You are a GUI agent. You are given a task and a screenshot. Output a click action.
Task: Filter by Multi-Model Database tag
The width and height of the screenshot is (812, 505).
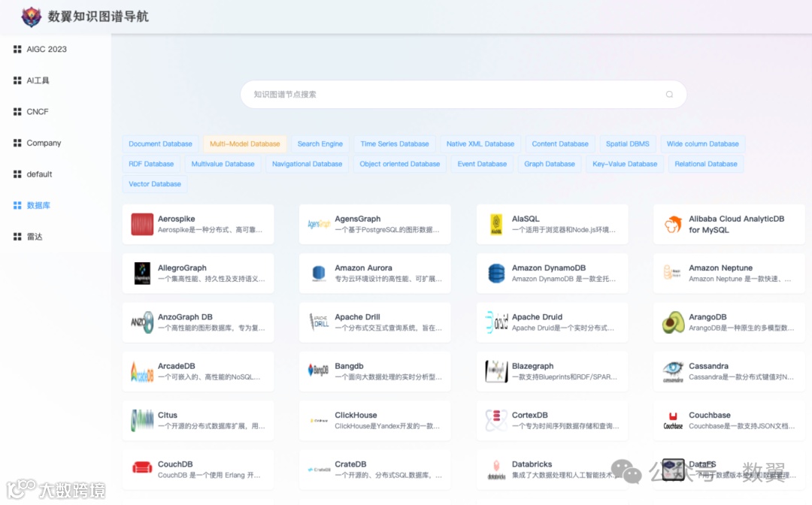pyautogui.click(x=245, y=144)
